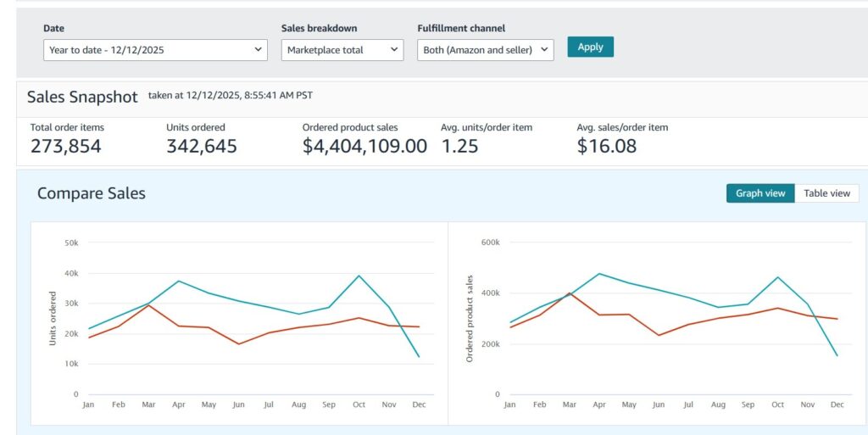
Task: Click teal line October peak in Ordered product sales chart
Action: click(778, 277)
